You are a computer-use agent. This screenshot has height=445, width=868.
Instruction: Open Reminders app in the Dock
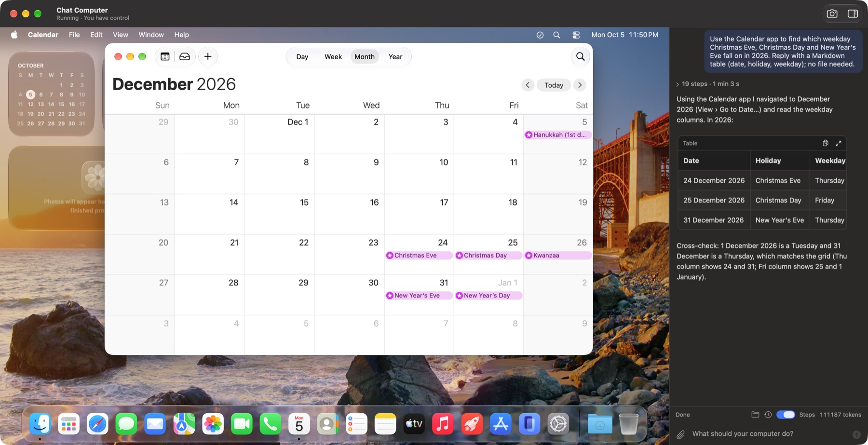(x=357, y=424)
